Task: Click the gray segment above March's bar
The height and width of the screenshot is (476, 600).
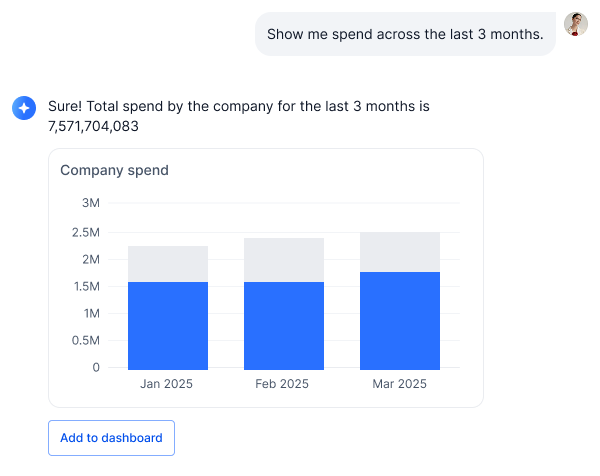Action: coord(400,252)
